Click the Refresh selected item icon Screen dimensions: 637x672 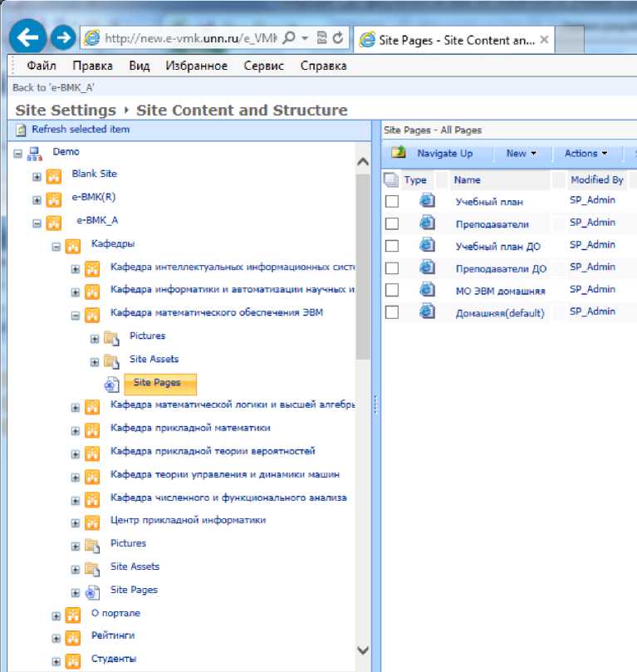coord(22,130)
